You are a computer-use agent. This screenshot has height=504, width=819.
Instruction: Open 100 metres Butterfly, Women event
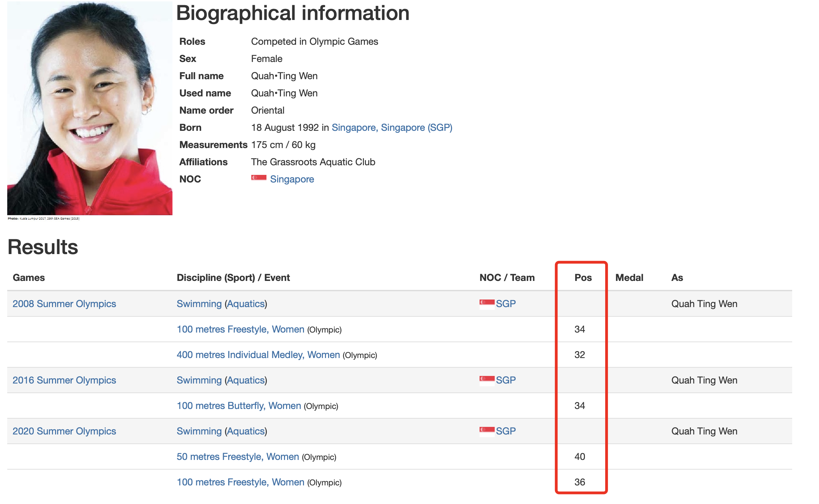pos(239,406)
